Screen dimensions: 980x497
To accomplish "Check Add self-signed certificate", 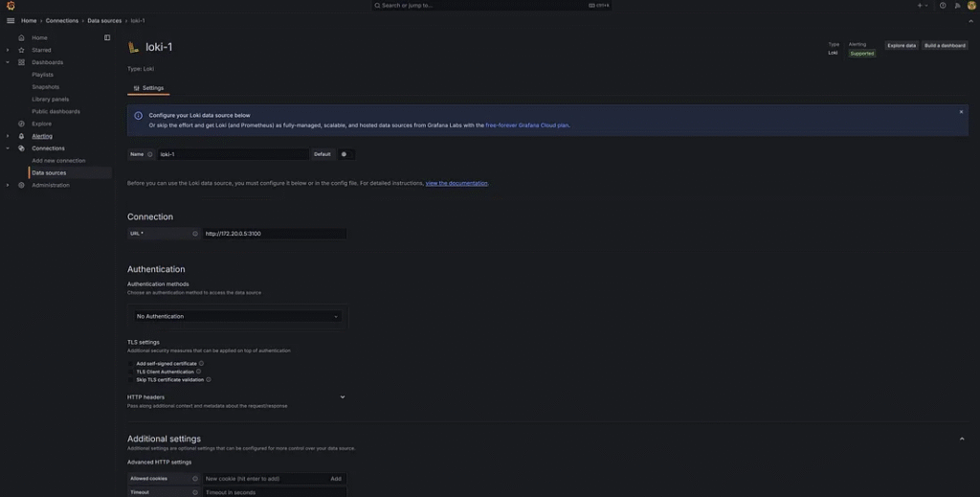I will coord(130,363).
